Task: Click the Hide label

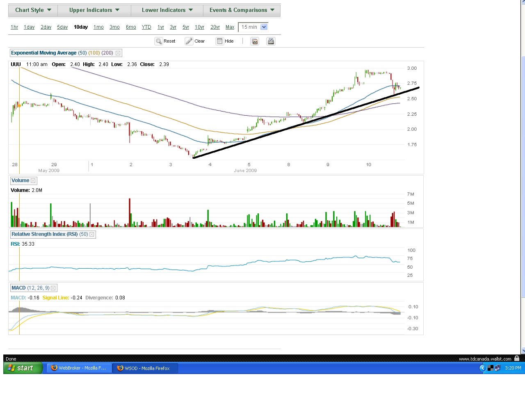Action: [229, 41]
